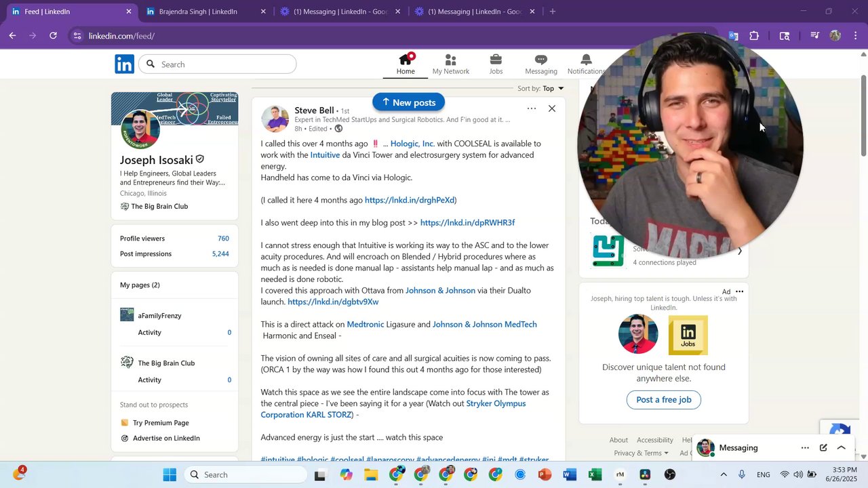Viewport: 868px width, 488px height.
Task: Go back with the browser back arrow
Action: 12,36
